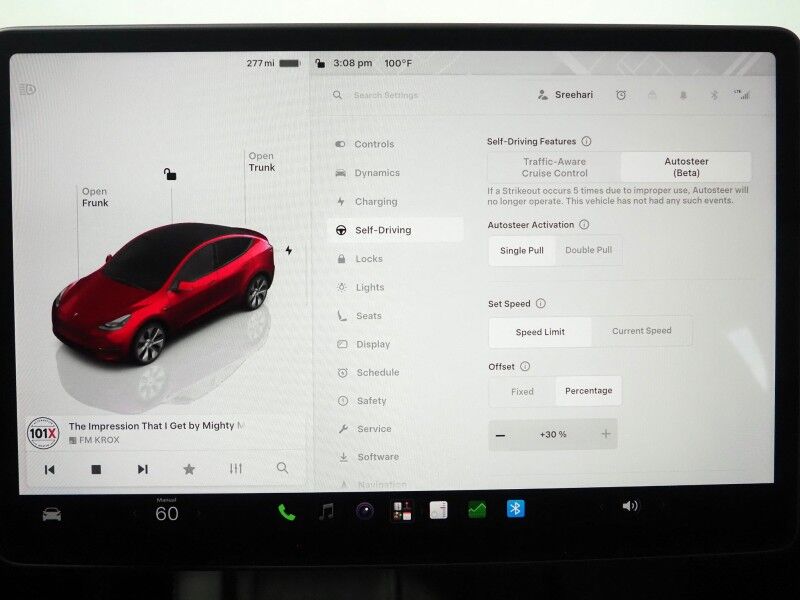Screen dimensions: 800x600
Task: Decrease the offset with minus button
Action: tap(501, 435)
